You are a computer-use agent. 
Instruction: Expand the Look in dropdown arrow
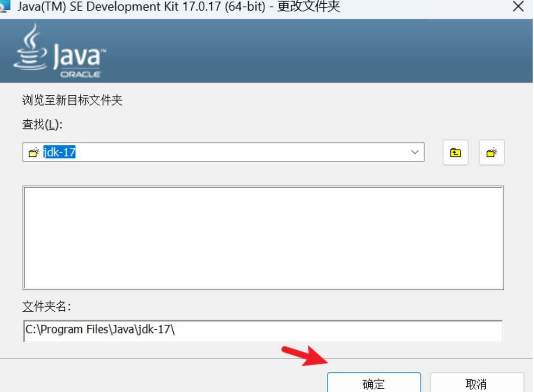coord(415,152)
